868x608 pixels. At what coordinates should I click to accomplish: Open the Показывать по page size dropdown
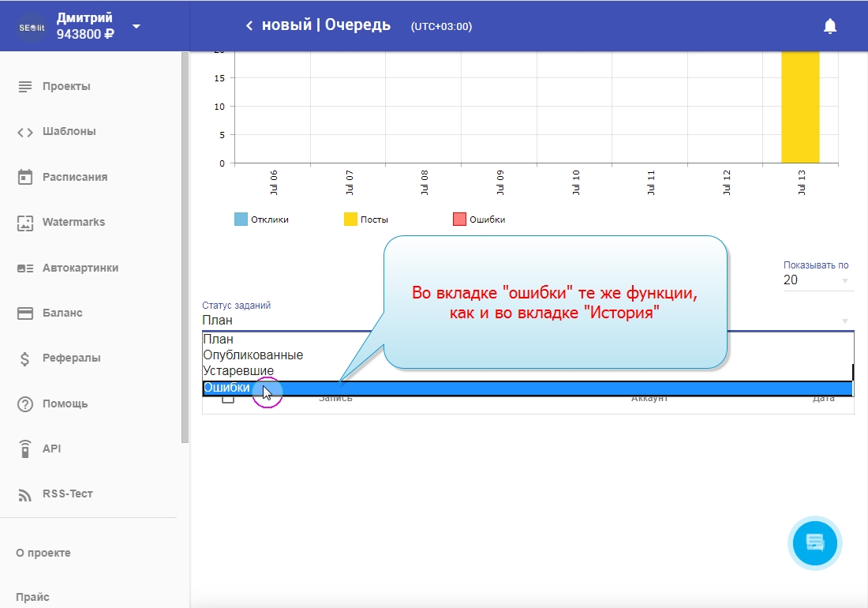[x=816, y=280]
